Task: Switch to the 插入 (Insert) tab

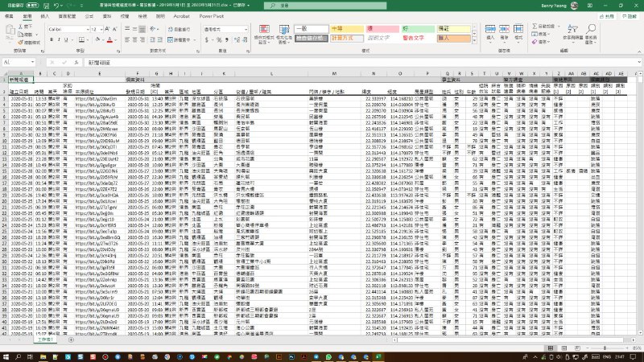Action: coord(44,15)
